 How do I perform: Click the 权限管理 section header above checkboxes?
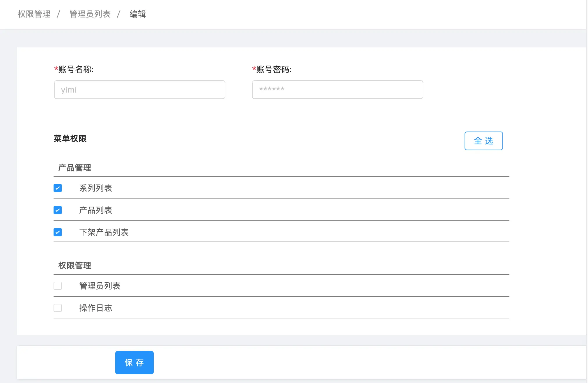point(75,265)
